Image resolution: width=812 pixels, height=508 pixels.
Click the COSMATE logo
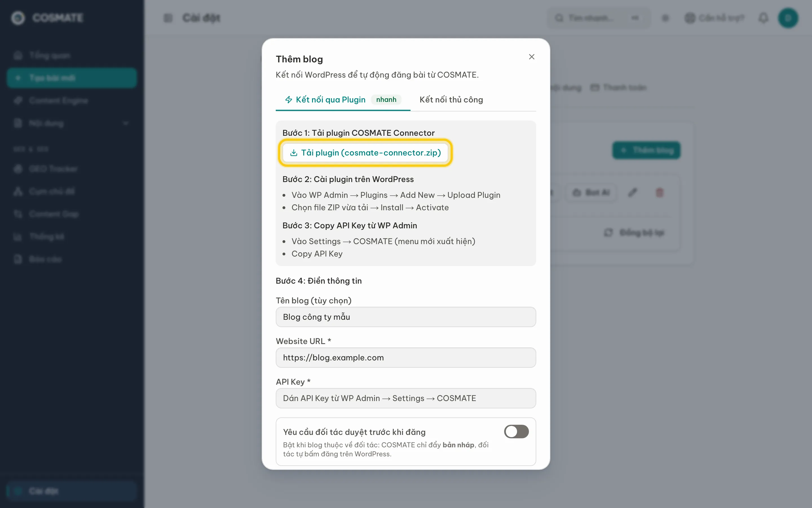47,18
